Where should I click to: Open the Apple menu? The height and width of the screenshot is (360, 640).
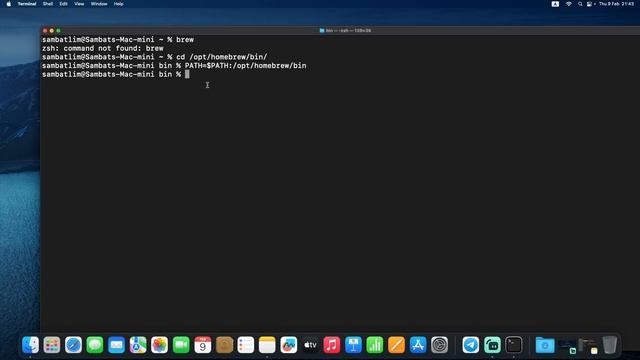[9, 4]
